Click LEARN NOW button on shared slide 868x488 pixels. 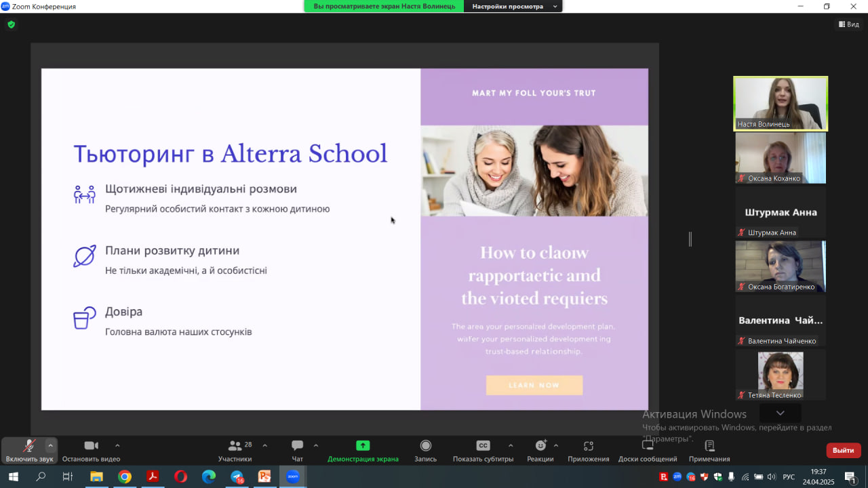pyautogui.click(x=534, y=385)
